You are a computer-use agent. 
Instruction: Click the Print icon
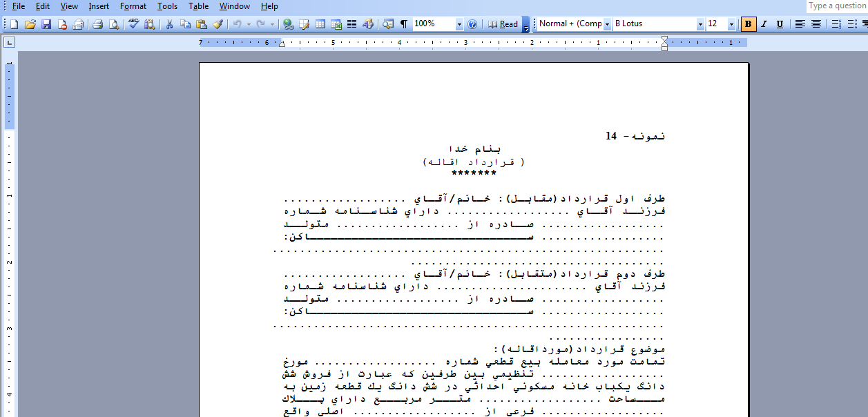[98, 24]
